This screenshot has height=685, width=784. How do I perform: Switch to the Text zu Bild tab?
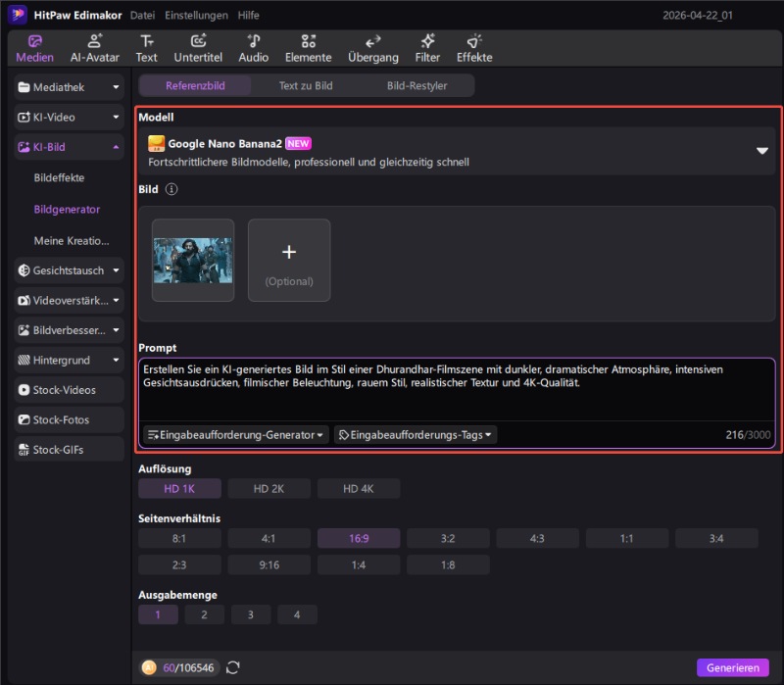306,86
